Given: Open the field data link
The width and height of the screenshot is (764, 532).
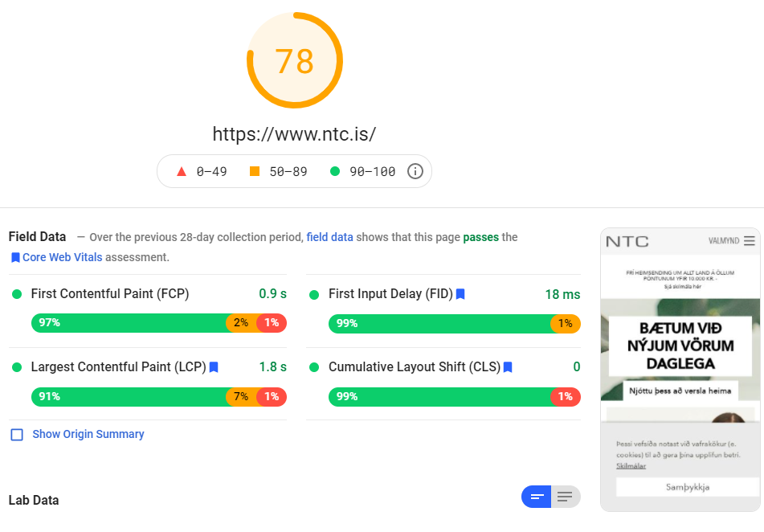Looking at the screenshot, I should click(x=330, y=237).
